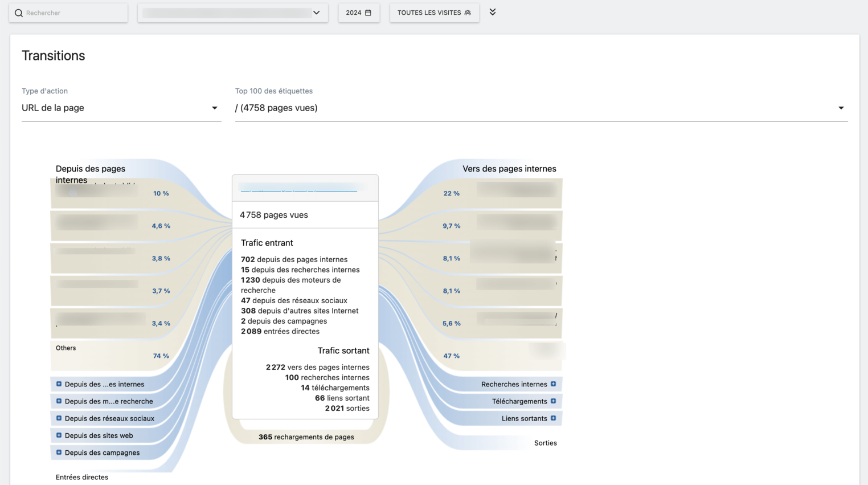Click the 22 % outgoing page block

(x=501, y=193)
